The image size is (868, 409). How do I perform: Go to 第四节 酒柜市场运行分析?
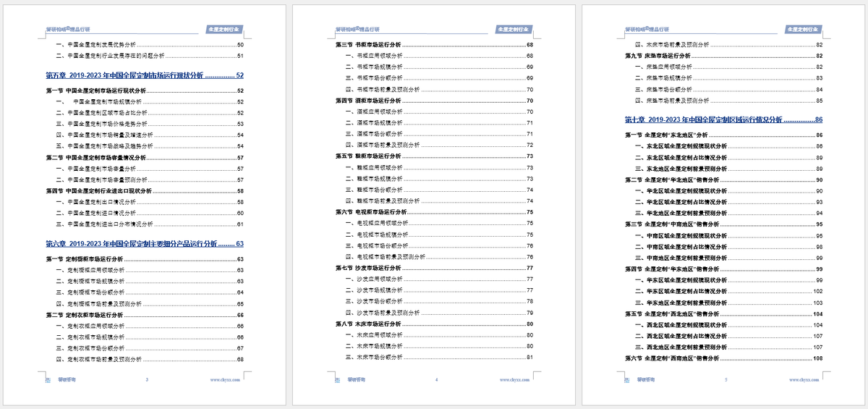coord(434,101)
